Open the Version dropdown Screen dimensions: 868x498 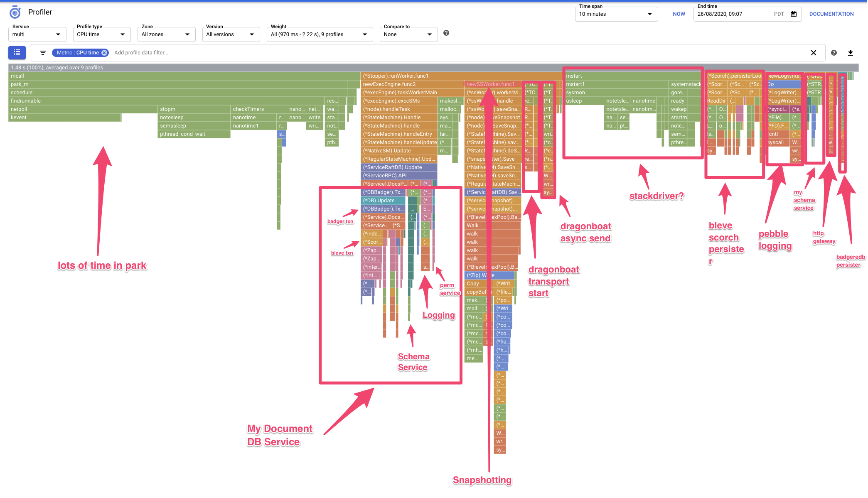tap(251, 34)
